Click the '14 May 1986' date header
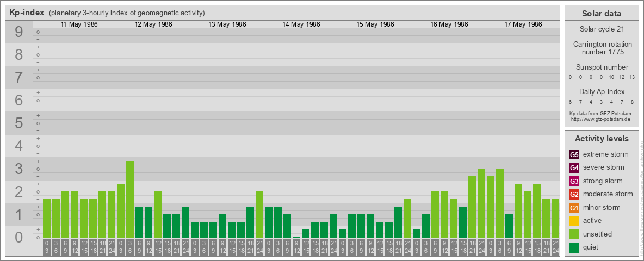The image size is (644, 261). point(301,24)
